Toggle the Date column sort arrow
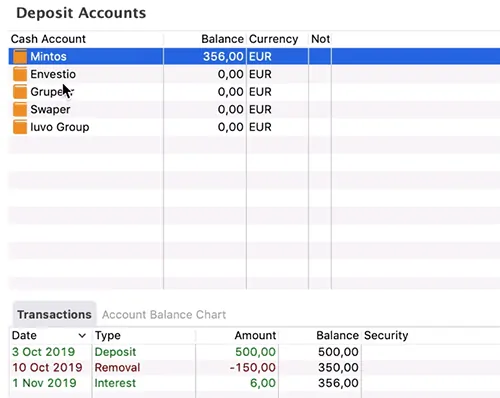The height and width of the screenshot is (398, 500). pyautogui.click(x=82, y=335)
